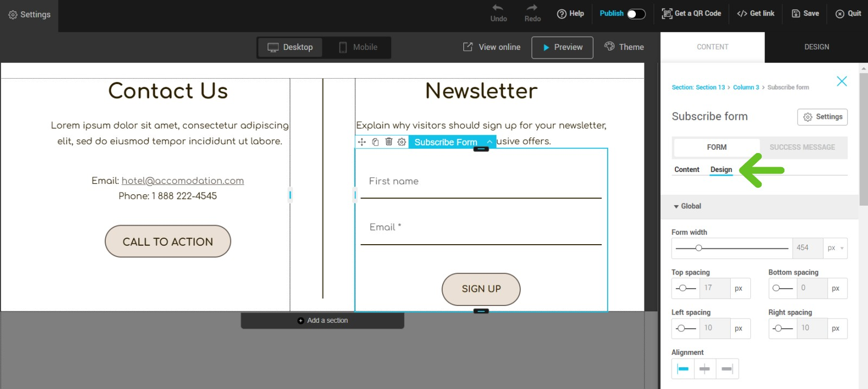Select the SUCCESS MESSAGE tab
Screen dimensions: 868x389
coord(802,148)
